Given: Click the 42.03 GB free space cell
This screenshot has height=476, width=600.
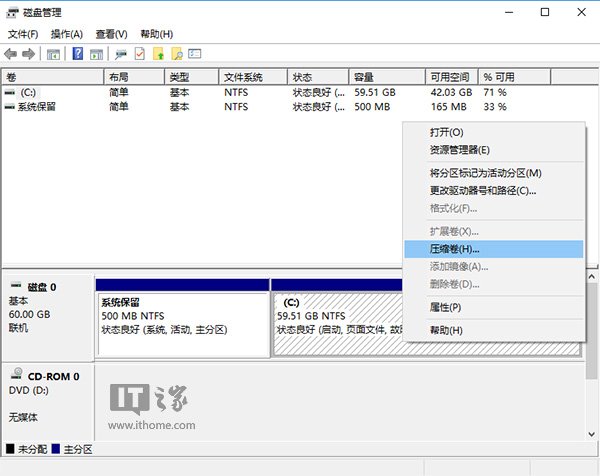Looking at the screenshot, I should (452, 93).
